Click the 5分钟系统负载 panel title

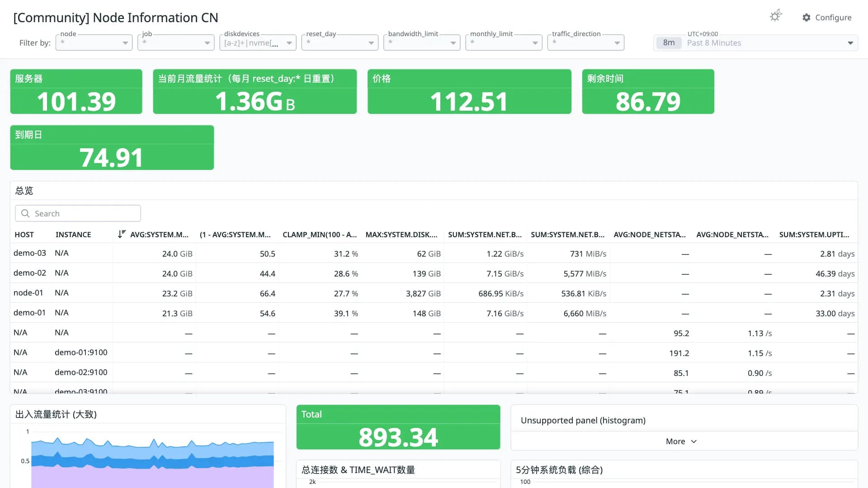pyautogui.click(x=559, y=470)
